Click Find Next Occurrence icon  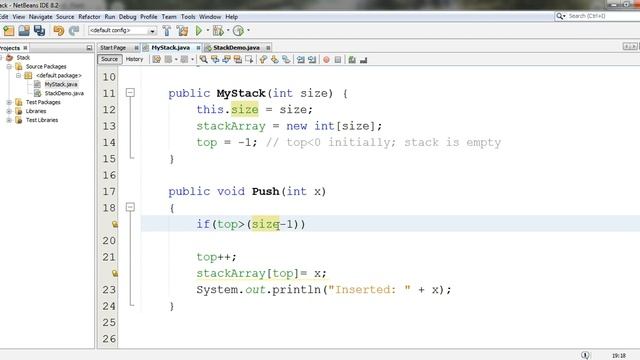[x=226, y=60]
